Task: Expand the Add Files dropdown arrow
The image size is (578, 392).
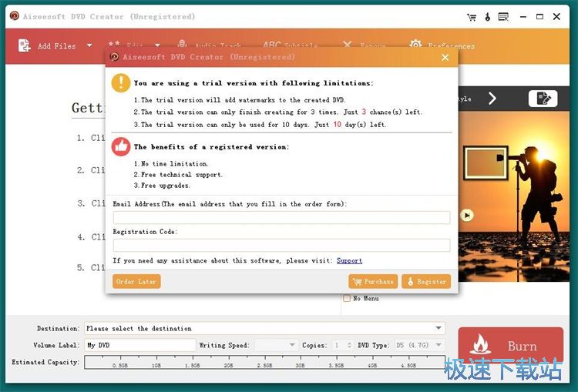Action: pyautogui.click(x=89, y=45)
